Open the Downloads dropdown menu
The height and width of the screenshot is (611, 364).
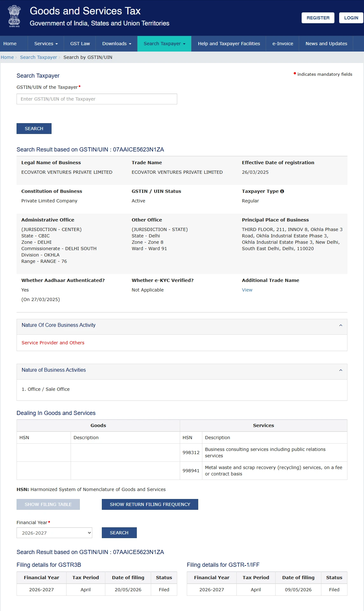pos(116,44)
